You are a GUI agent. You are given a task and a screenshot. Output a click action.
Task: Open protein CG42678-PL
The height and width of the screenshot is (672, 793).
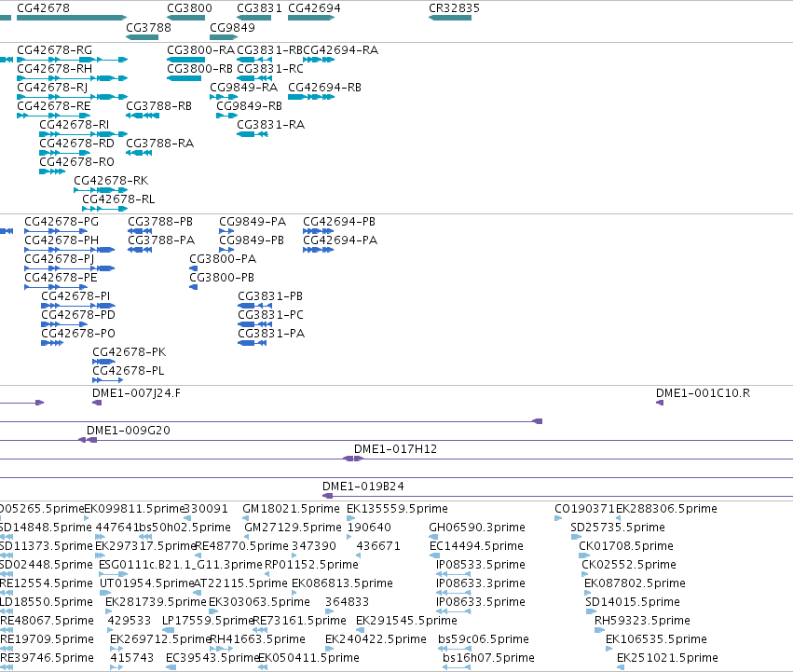[x=129, y=371]
